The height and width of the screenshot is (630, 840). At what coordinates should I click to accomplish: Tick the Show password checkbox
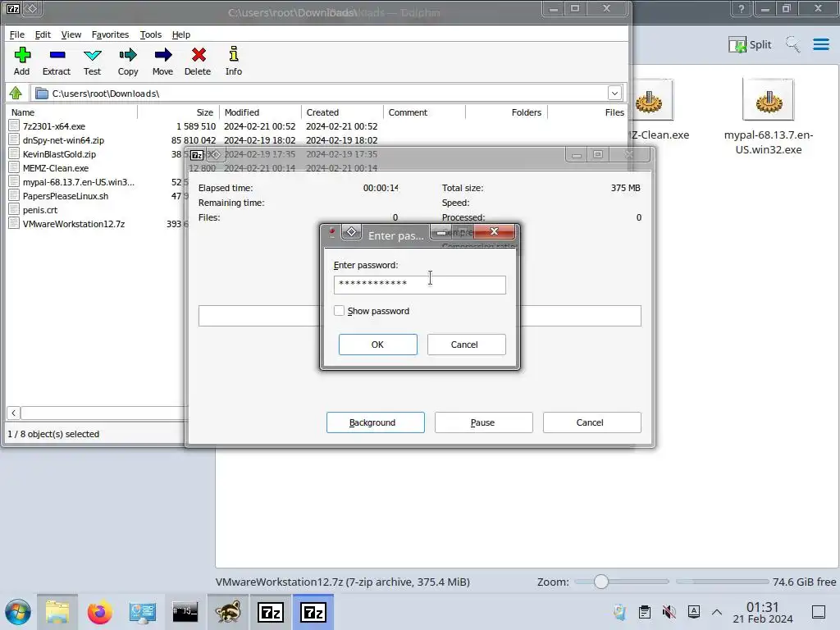tap(339, 311)
